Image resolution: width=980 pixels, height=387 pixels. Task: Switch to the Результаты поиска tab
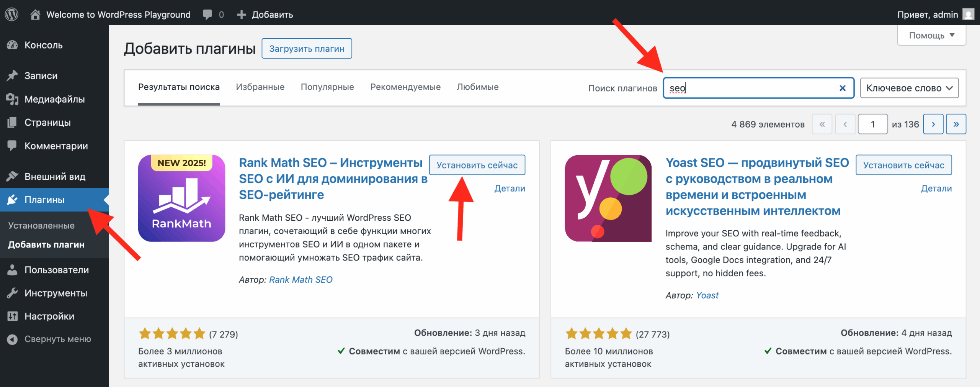(179, 87)
